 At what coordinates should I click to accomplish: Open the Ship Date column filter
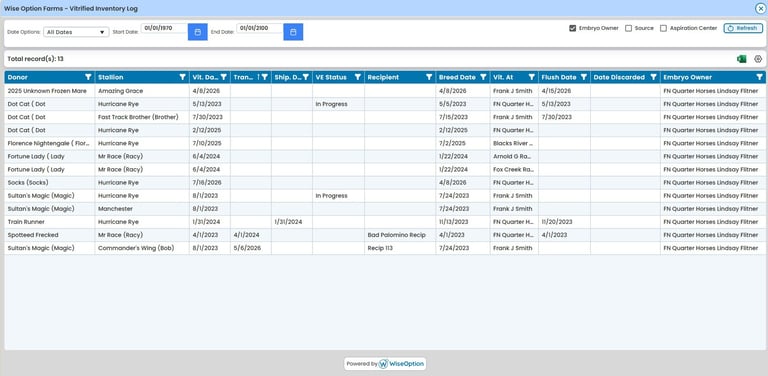tap(306, 77)
